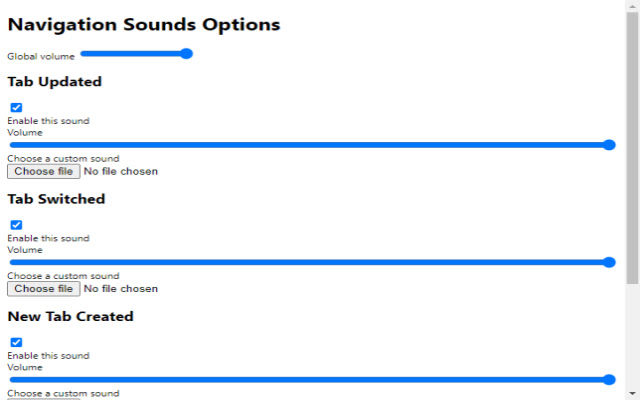Toggle the Tab Switched enable checkbox

16,225
